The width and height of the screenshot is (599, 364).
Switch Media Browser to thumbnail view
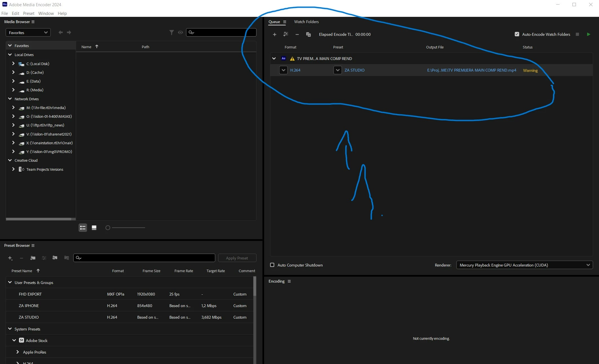[94, 228]
